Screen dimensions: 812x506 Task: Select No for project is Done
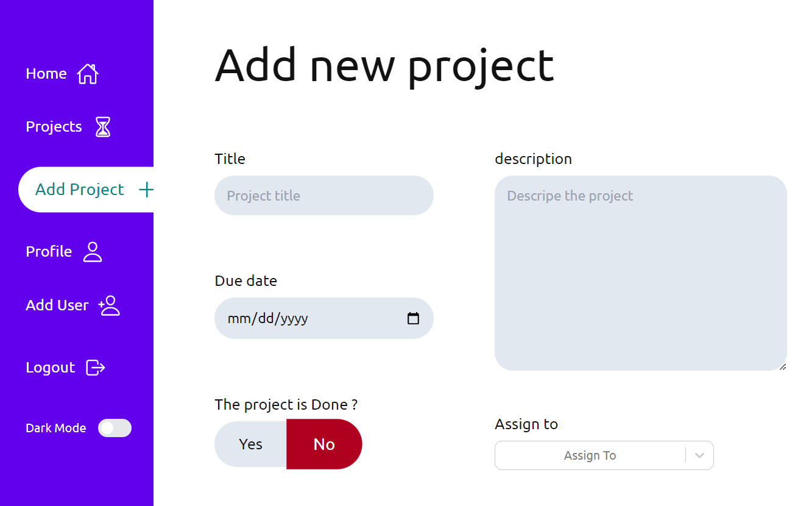point(324,444)
